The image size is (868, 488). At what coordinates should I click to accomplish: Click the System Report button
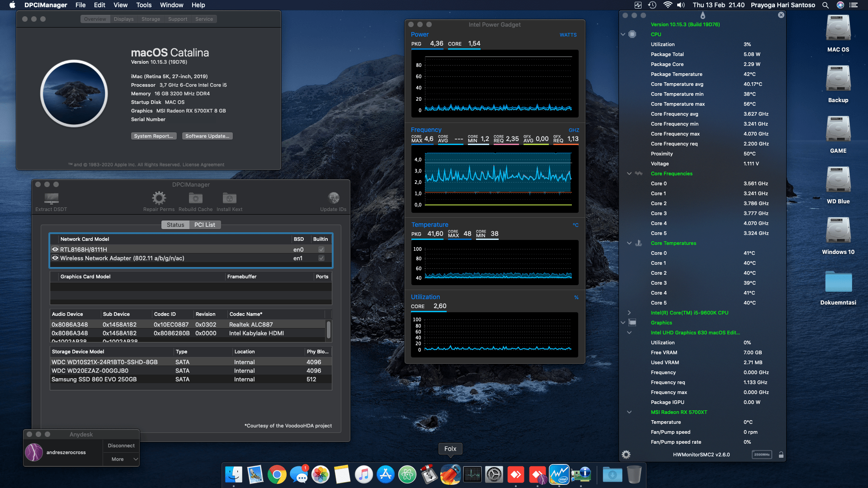(153, 136)
